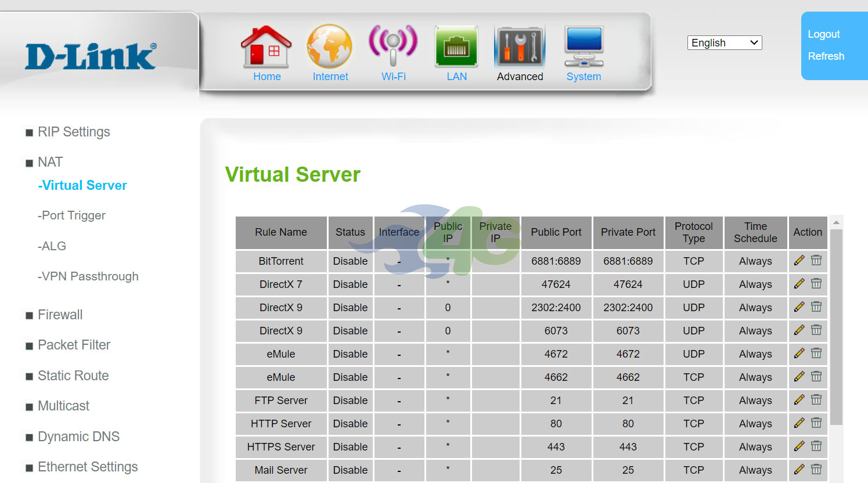The image size is (868, 483).
Task: Edit the eMule UDP 4672 rule pencil
Action: (x=799, y=353)
